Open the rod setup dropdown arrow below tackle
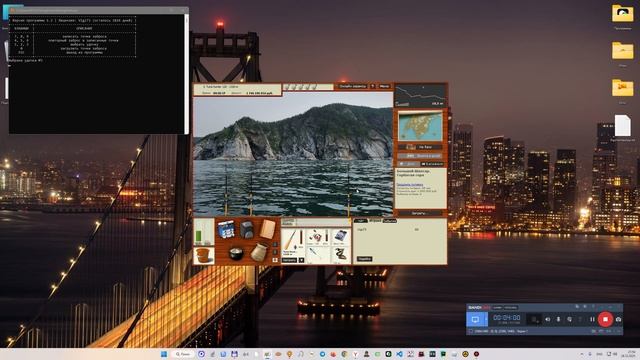 pyautogui.click(x=301, y=260)
